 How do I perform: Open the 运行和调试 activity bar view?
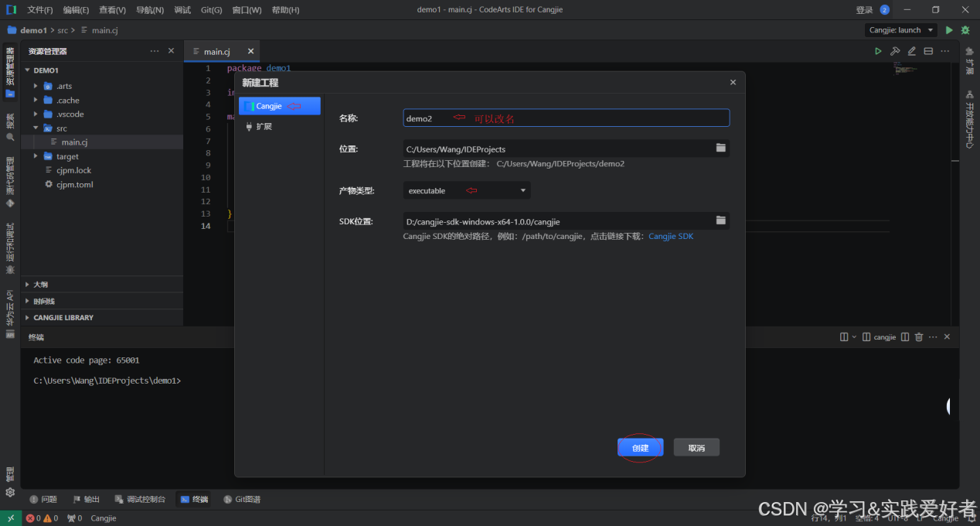tap(10, 249)
